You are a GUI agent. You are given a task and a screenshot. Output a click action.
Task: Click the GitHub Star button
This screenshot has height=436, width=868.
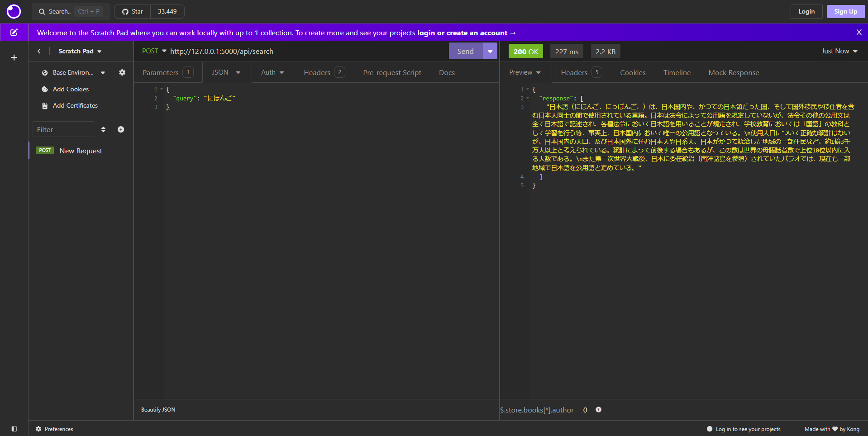pyautogui.click(x=133, y=11)
